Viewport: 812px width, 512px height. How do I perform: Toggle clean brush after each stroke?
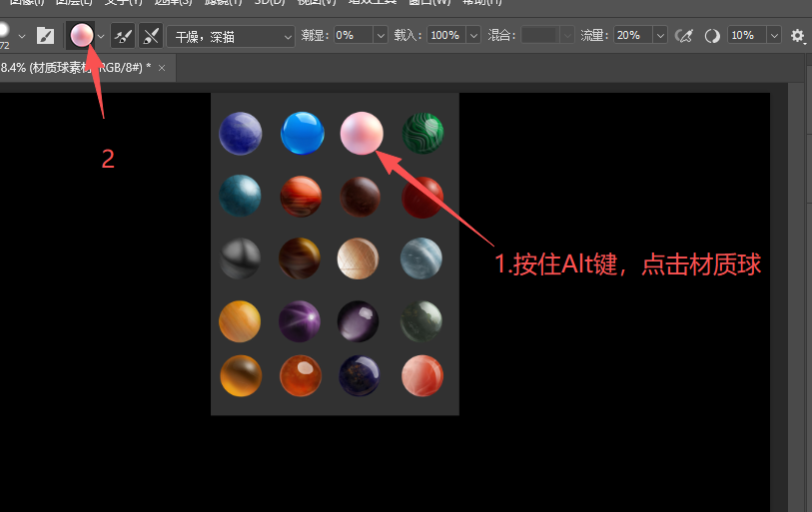[x=151, y=36]
